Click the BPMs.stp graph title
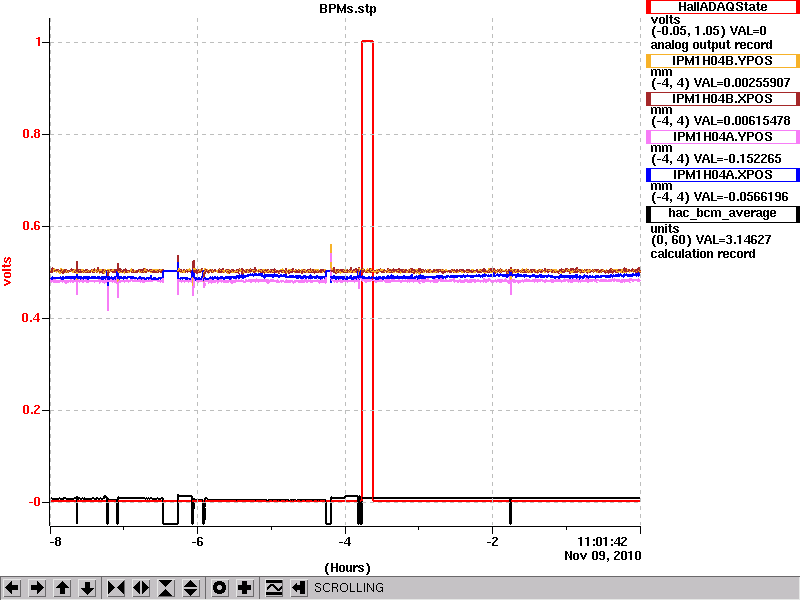 point(348,9)
